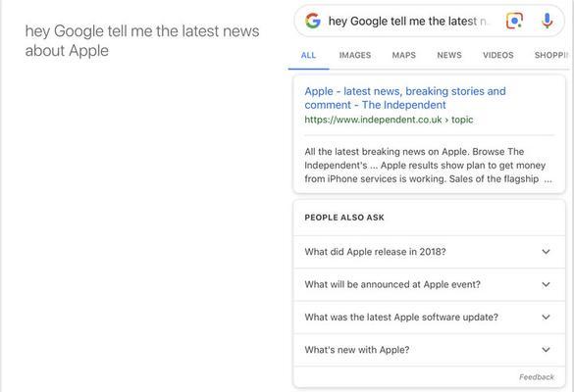Open The Independent Apple news link
The width and height of the screenshot is (574, 392).
[405, 98]
